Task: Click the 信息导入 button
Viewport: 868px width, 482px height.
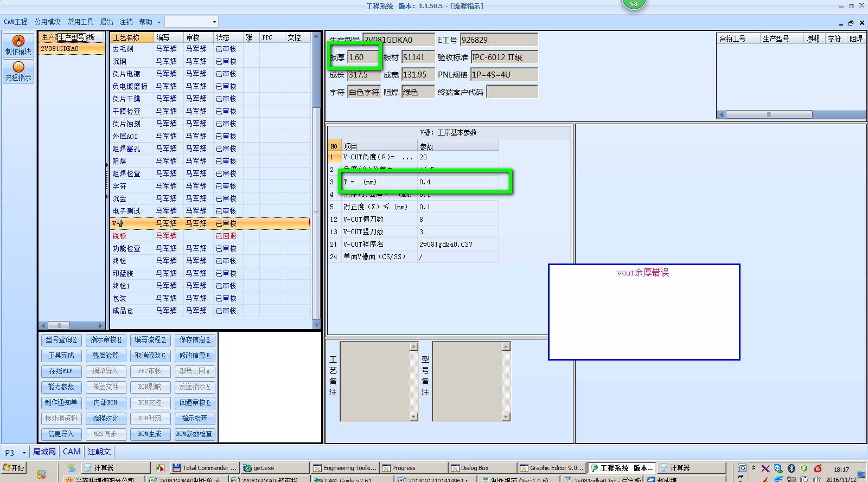Action: [61, 434]
